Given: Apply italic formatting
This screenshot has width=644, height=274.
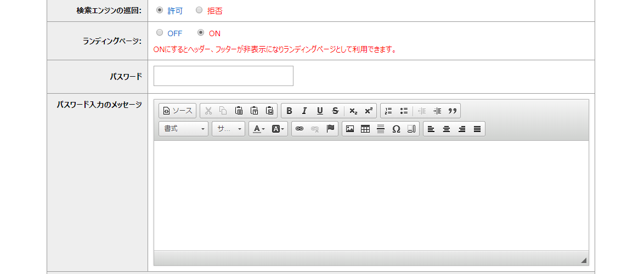Looking at the screenshot, I should point(304,111).
